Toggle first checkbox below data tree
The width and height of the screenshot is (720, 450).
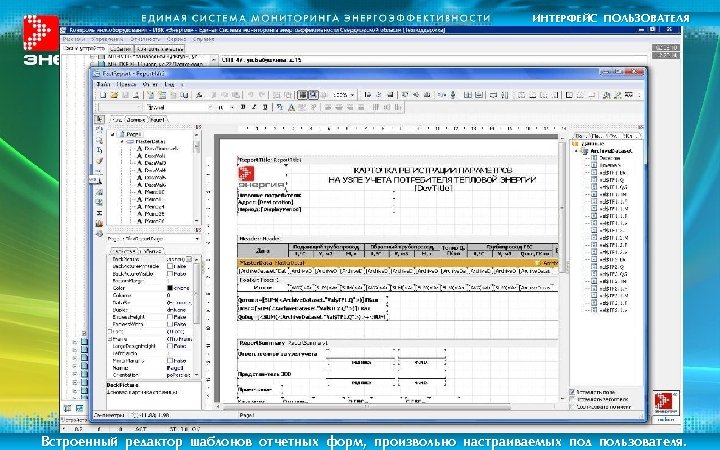(x=572, y=392)
